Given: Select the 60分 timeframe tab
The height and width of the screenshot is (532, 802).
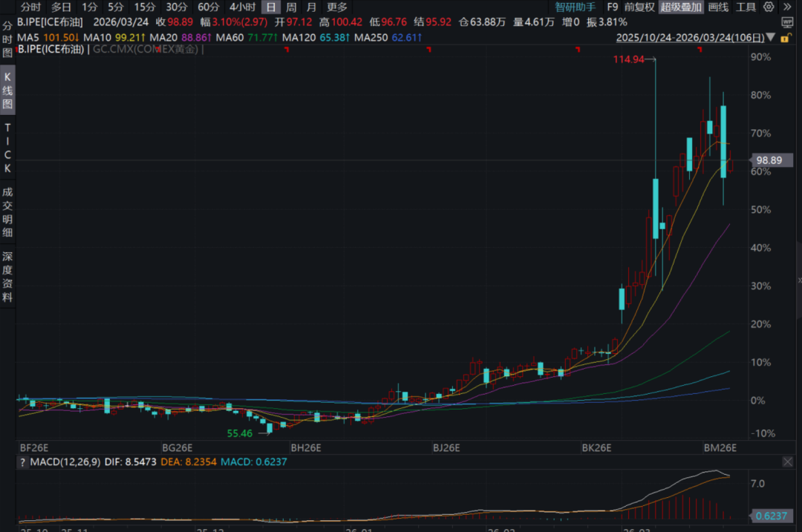Looking at the screenshot, I should 209,7.
